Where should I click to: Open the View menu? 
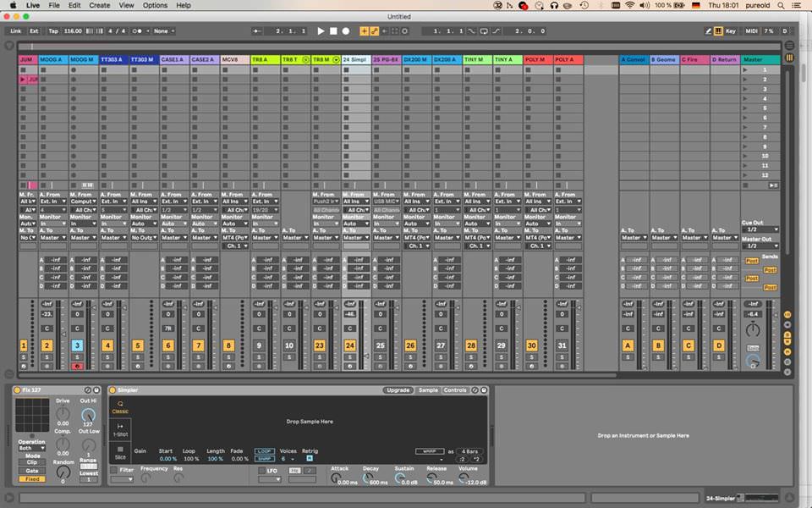point(126,5)
